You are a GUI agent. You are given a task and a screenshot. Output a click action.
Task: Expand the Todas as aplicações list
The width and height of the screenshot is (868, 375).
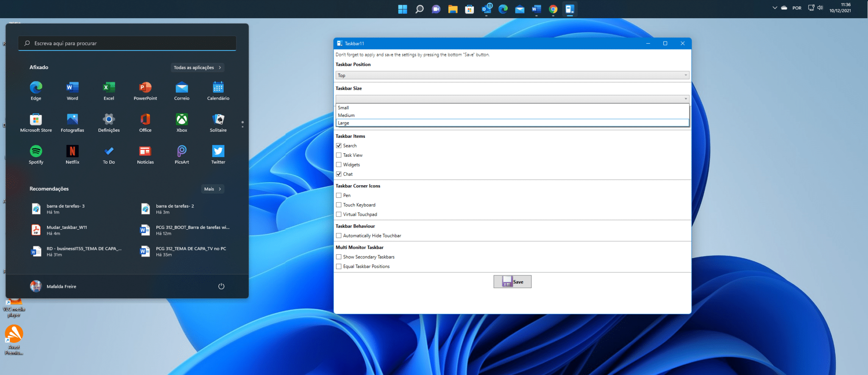coord(198,67)
